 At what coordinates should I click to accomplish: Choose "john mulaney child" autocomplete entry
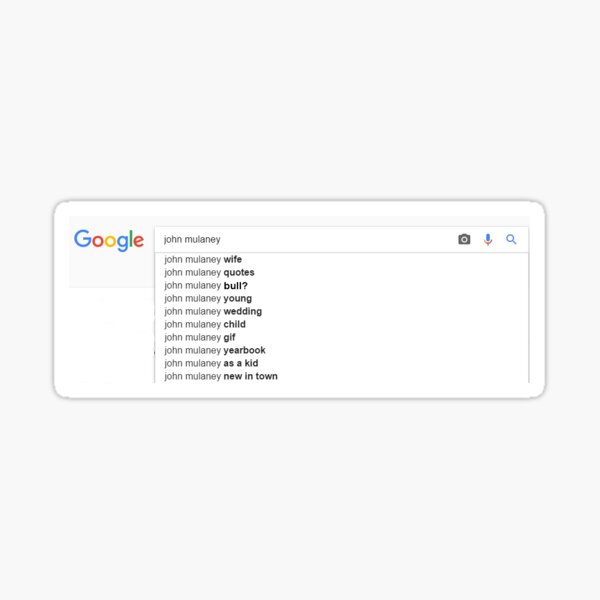pos(205,324)
